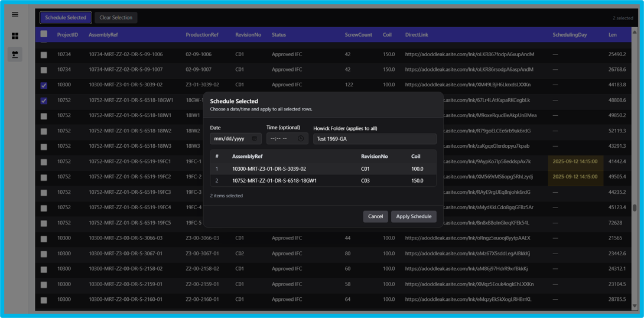Click the Apply Schedule button
644x318 pixels.
414,216
